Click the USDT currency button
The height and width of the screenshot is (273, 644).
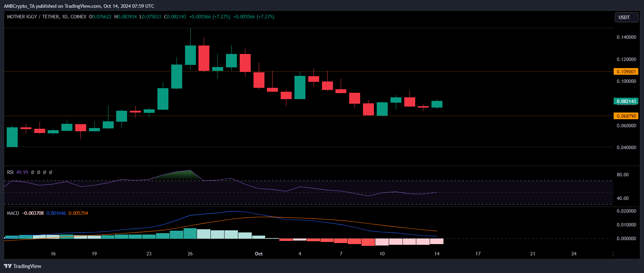pyautogui.click(x=627, y=17)
